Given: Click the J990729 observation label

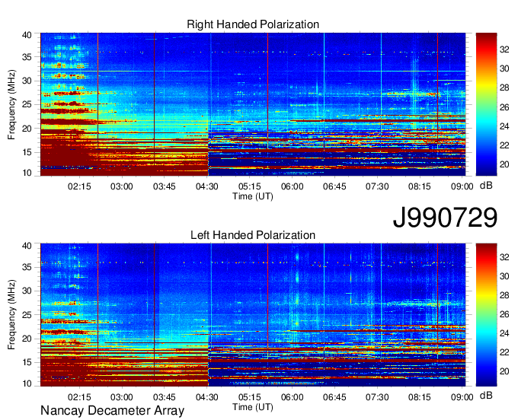Looking at the screenshot, I should click(445, 218).
